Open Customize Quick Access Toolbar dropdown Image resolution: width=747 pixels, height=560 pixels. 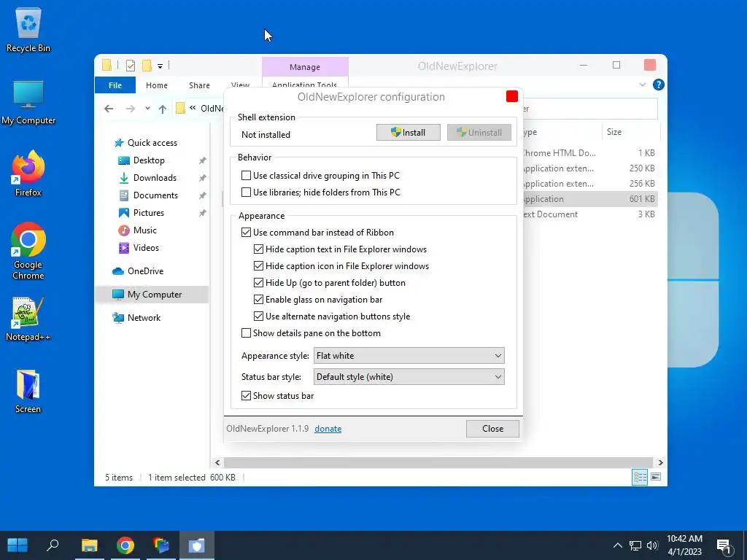pyautogui.click(x=160, y=66)
